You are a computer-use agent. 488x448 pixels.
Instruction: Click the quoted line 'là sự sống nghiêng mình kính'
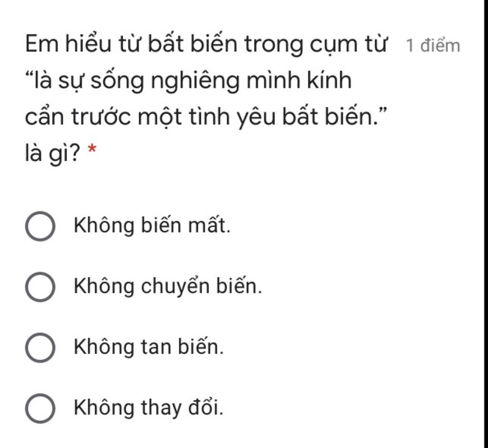click(x=189, y=81)
